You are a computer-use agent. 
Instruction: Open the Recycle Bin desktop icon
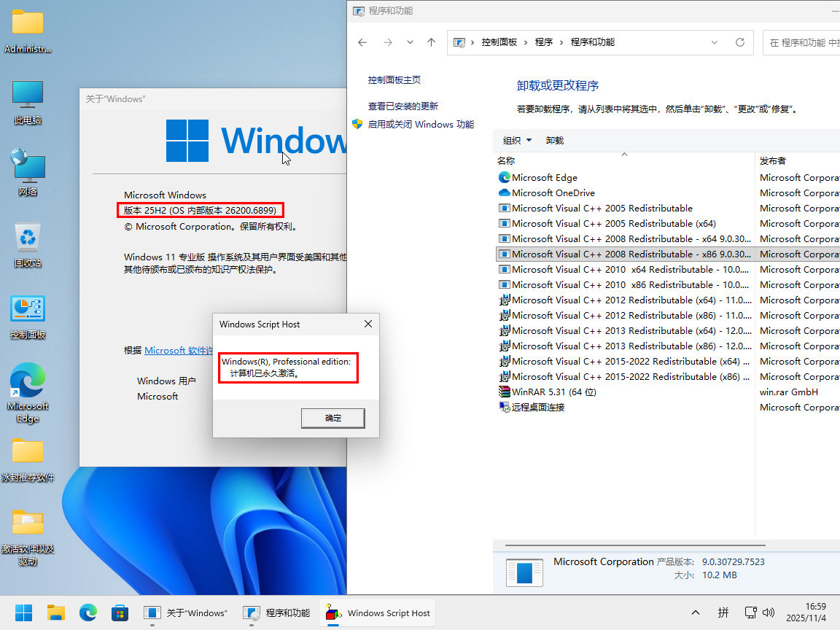click(28, 245)
